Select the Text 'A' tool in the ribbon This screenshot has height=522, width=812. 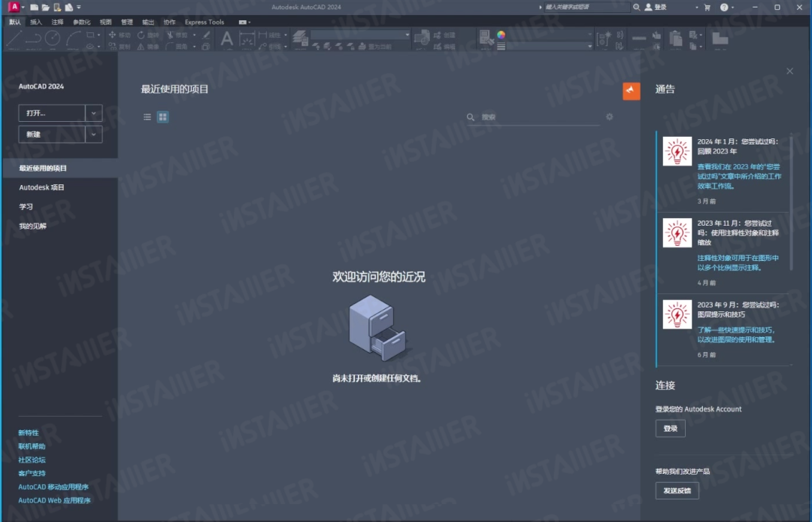pos(227,39)
